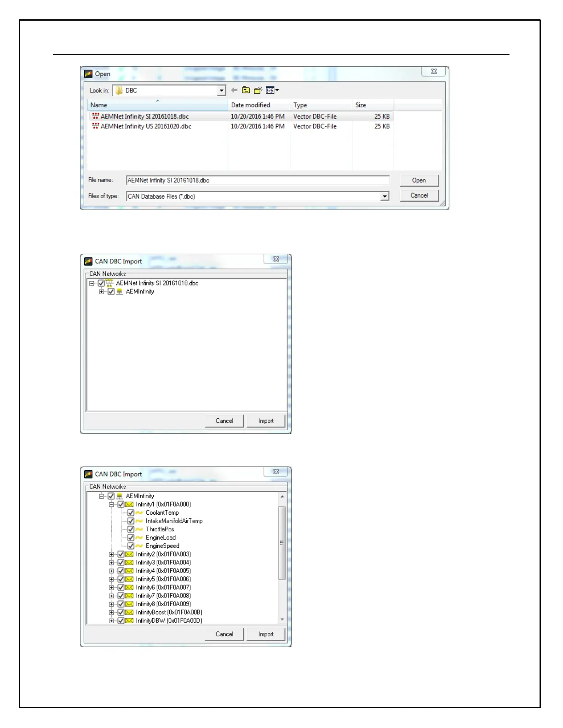
Task: Click the node icon of the collapsed AEMInfinity entry
Action: pyautogui.click(x=120, y=291)
